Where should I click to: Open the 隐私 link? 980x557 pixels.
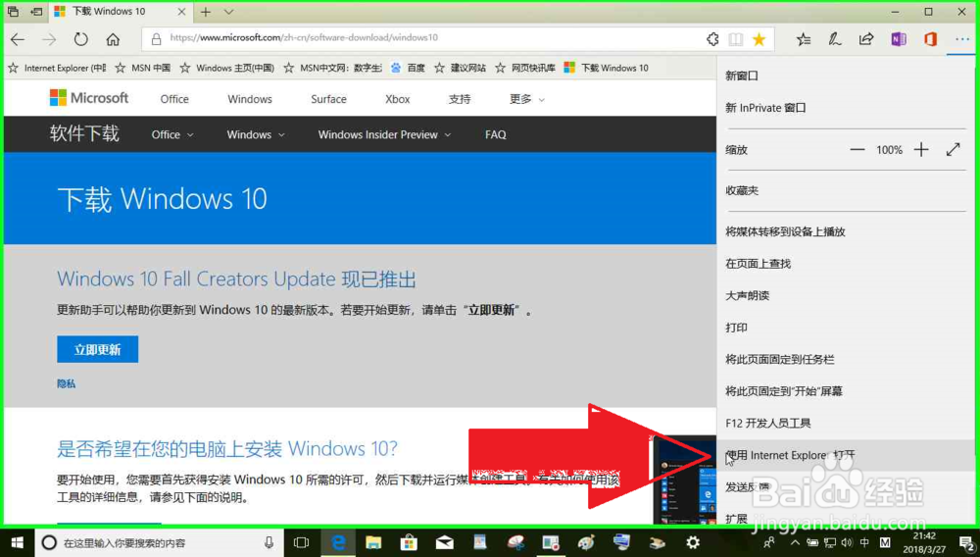tap(67, 383)
